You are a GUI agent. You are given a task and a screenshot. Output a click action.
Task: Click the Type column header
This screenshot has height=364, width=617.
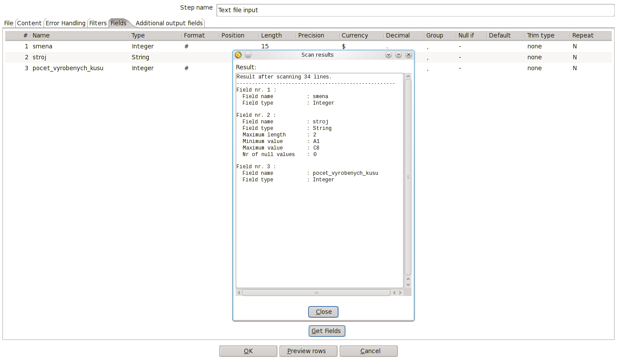click(x=156, y=35)
